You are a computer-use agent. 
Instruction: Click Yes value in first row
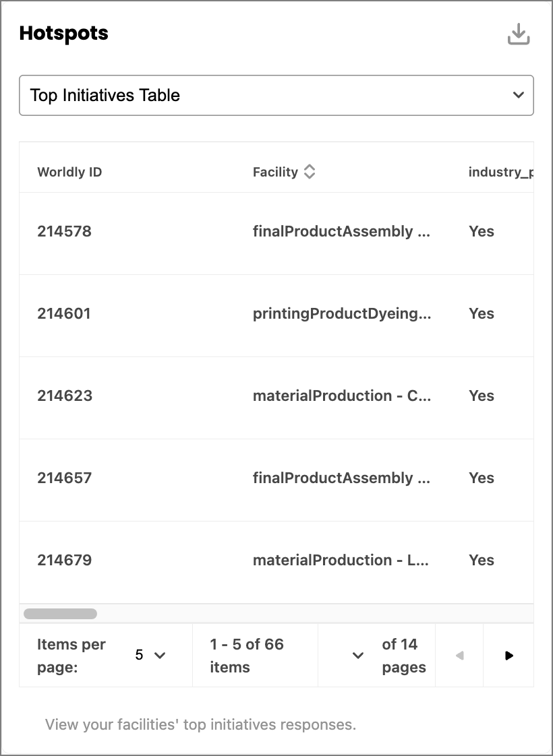tap(481, 231)
